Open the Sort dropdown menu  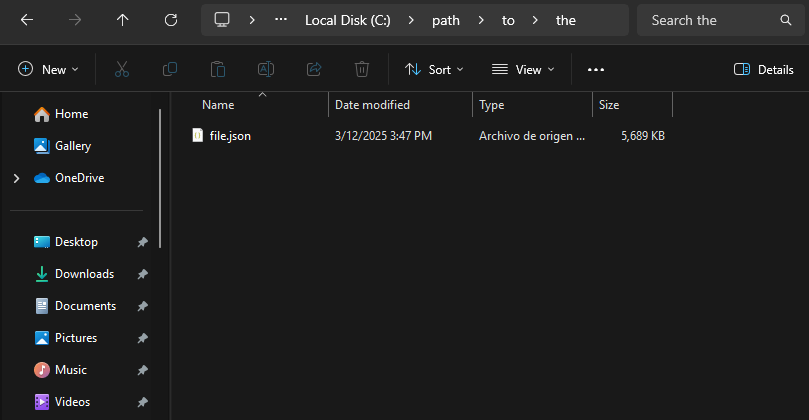[434, 69]
